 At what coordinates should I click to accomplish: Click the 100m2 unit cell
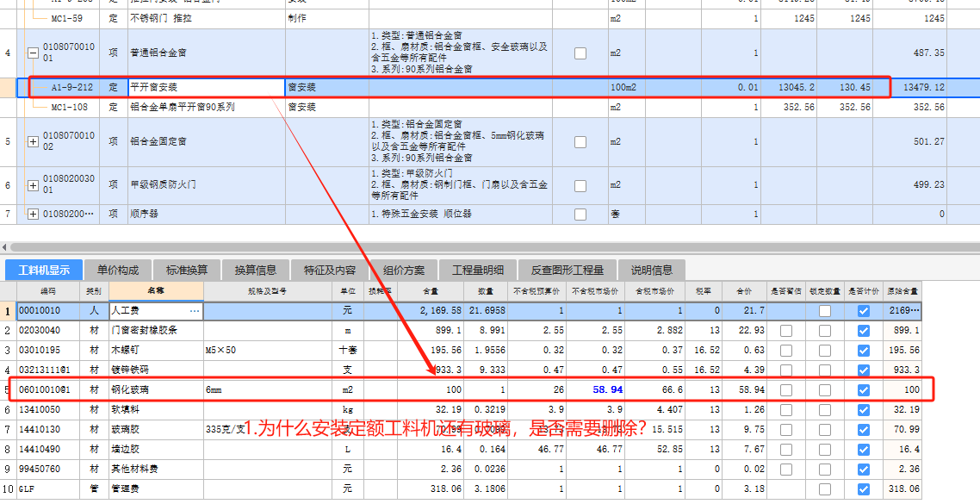tap(627, 88)
